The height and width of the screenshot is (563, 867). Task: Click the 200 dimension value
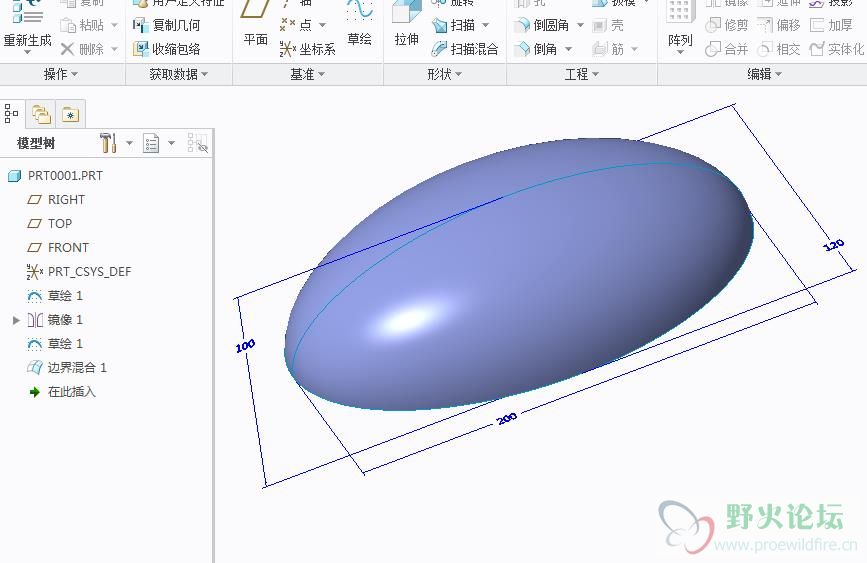507,418
